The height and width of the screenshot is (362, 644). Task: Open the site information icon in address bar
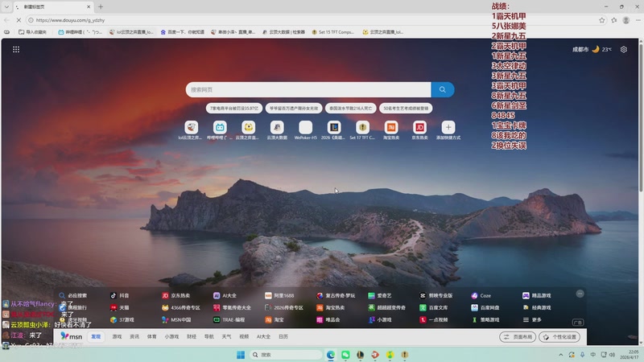(31, 20)
